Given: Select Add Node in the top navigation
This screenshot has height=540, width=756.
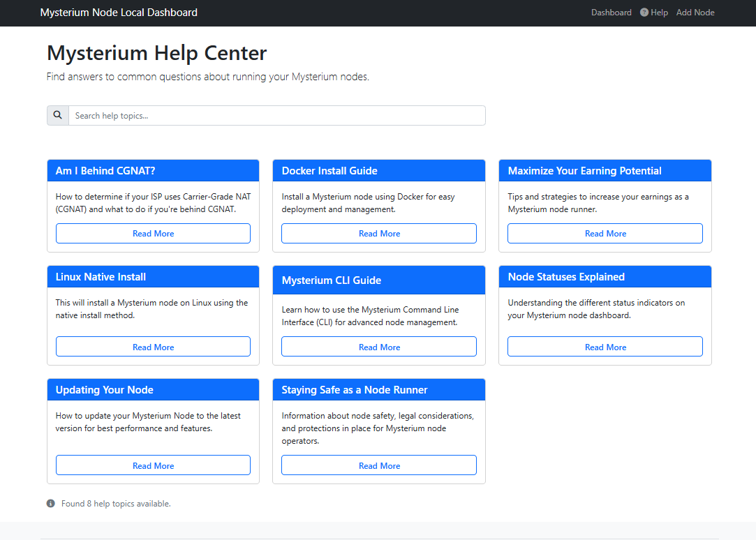Looking at the screenshot, I should click(695, 13).
